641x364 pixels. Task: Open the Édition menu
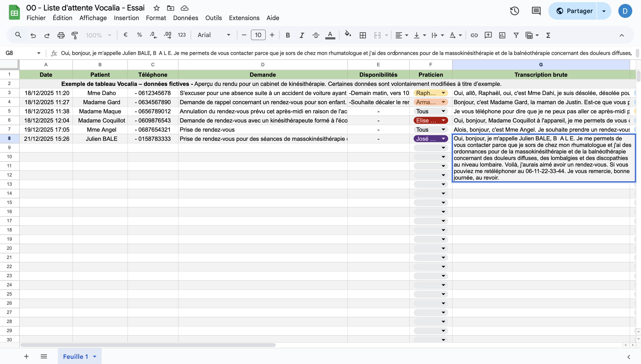click(x=63, y=18)
